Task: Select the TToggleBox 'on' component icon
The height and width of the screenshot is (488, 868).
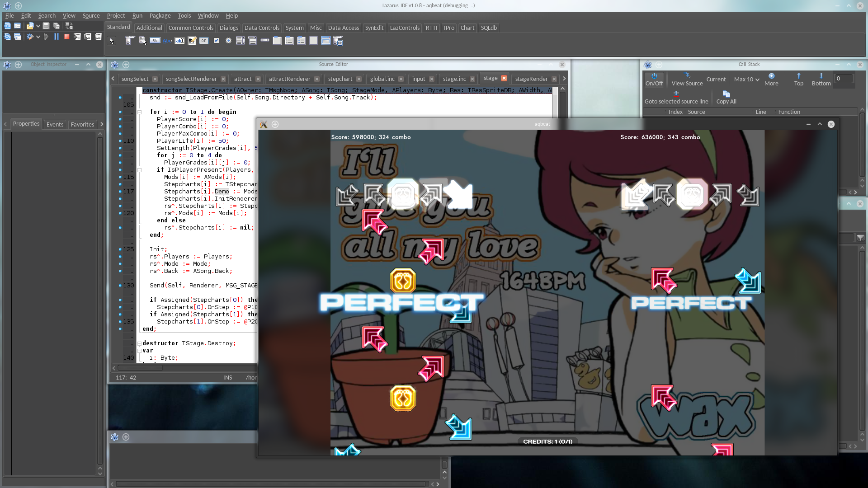Action: pos(204,41)
